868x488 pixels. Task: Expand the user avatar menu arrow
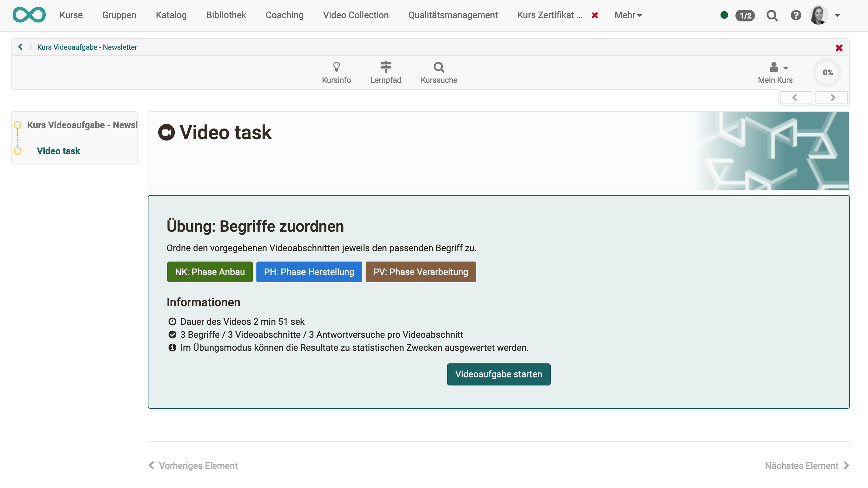837,15
